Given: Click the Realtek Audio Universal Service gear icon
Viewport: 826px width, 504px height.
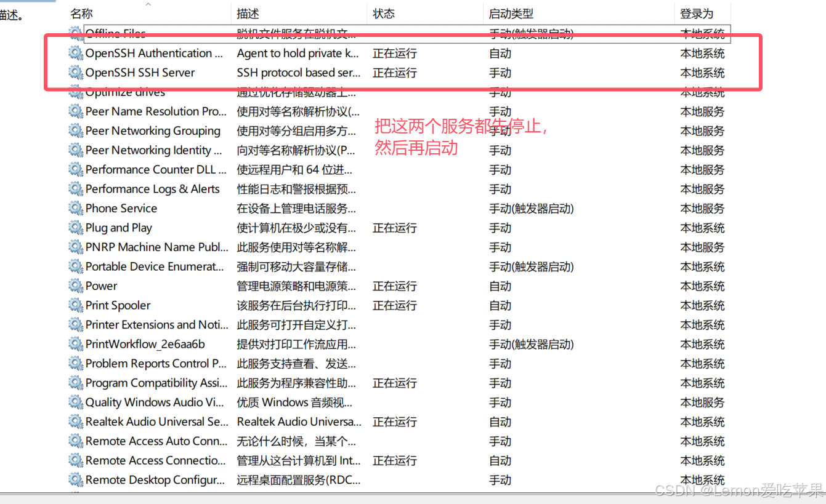Looking at the screenshot, I should coord(76,422).
